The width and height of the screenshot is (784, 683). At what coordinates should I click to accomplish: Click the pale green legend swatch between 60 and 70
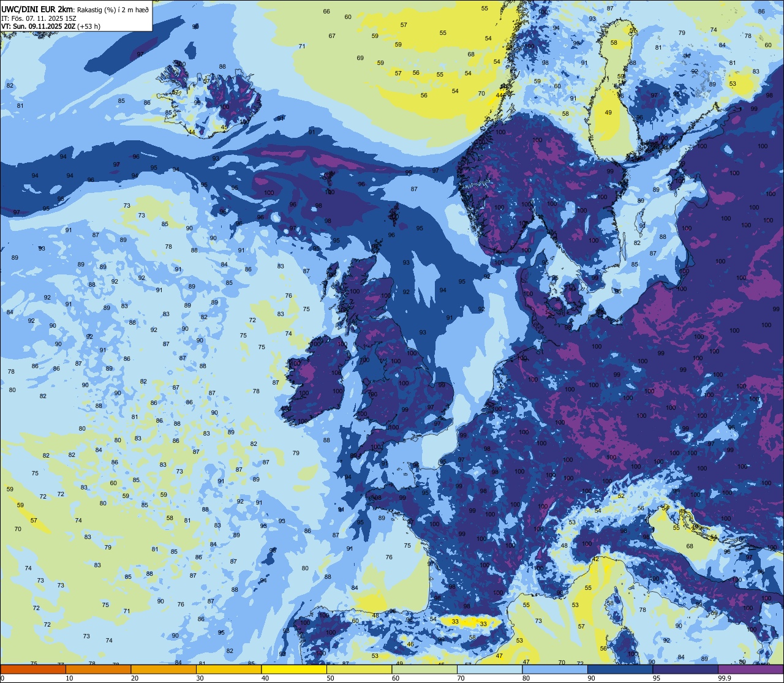pyautogui.click(x=424, y=669)
